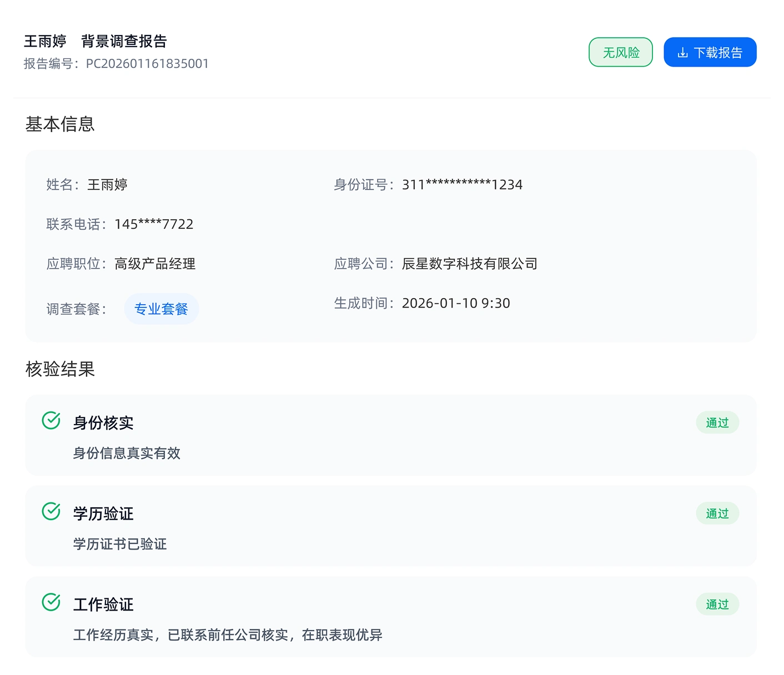Click the 身份核实 result title
The width and height of the screenshot is (784, 675).
103,423
